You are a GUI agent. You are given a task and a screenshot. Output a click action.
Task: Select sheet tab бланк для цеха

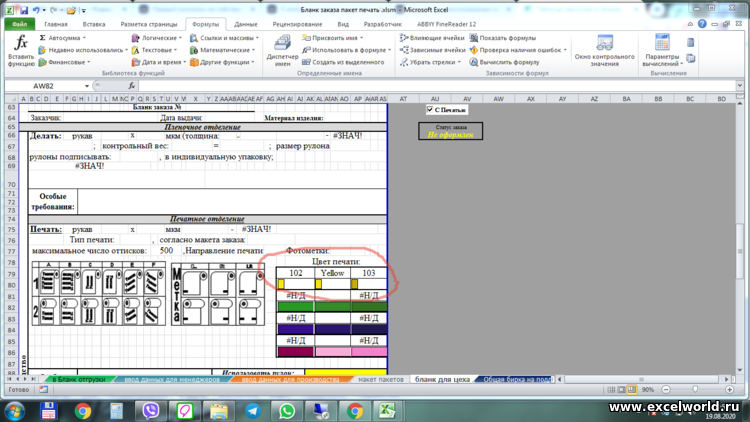(442, 379)
